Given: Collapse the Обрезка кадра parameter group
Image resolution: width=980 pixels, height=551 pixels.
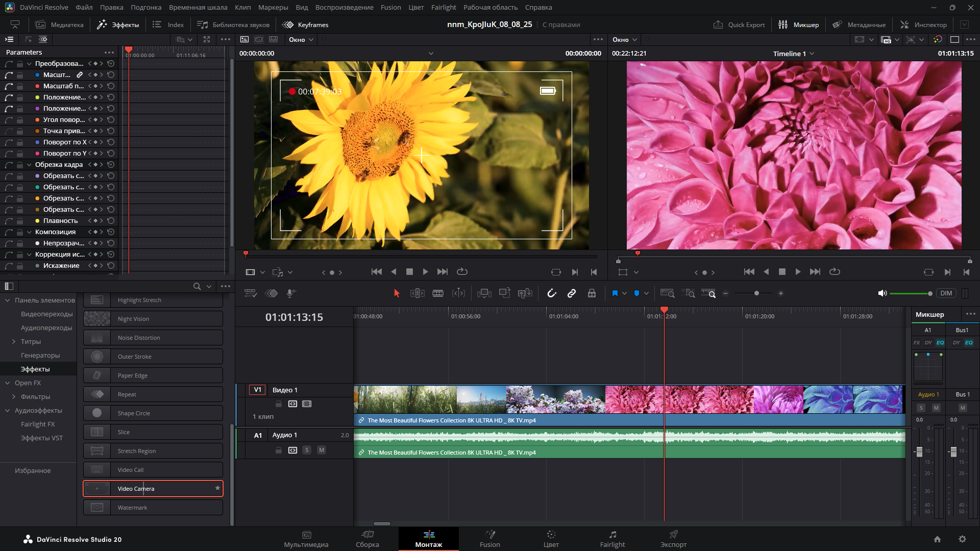Looking at the screenshot, I should coord(29,165).
